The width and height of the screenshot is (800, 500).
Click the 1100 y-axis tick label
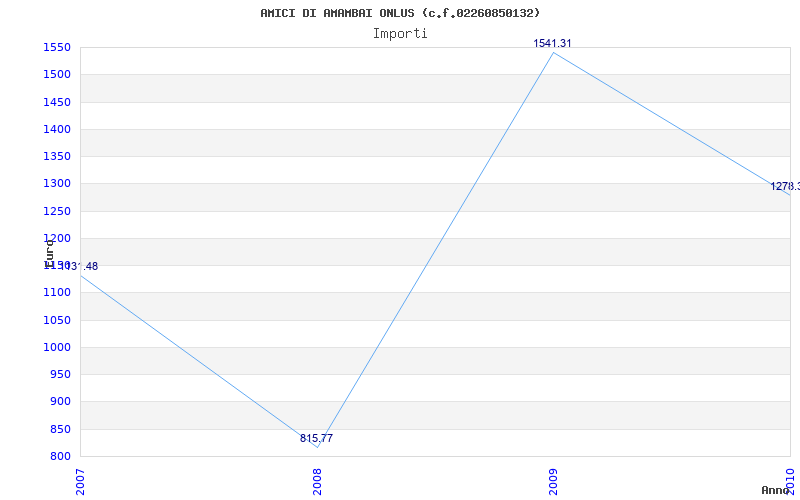pos(57,293)
